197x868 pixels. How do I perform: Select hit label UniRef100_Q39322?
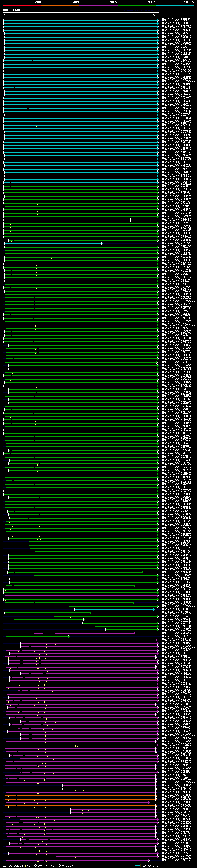(176, 264)
